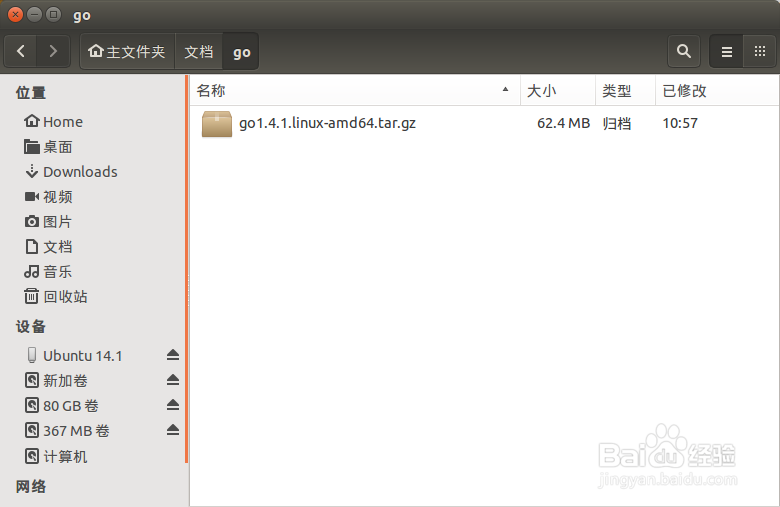This screenshot has height=507, width=780.
Task: Go forward with the right arrow button
Action: pos(53,51)
